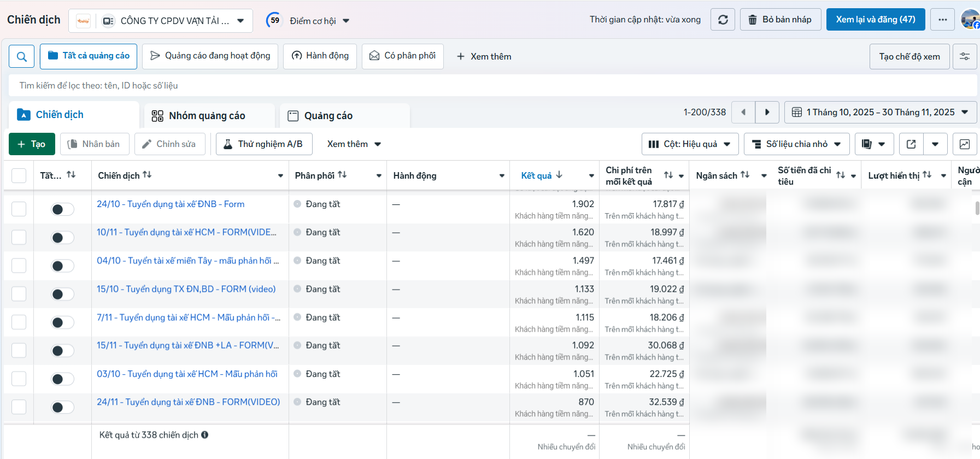The image size is (980, 459).
Task: Check the 04/10 miền Tây row checkbox
Action: [x=19, y=266]
